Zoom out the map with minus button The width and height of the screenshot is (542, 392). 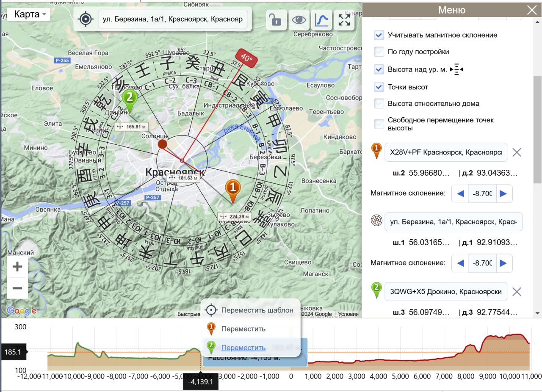point(17,288)
